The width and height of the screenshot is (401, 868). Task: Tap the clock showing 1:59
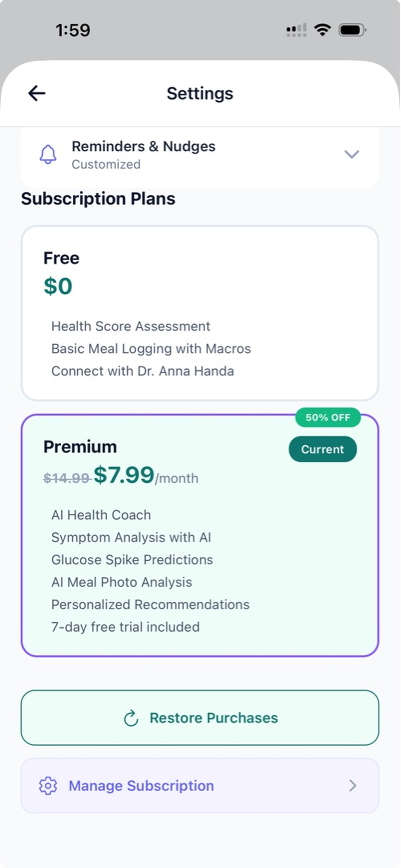73,30
